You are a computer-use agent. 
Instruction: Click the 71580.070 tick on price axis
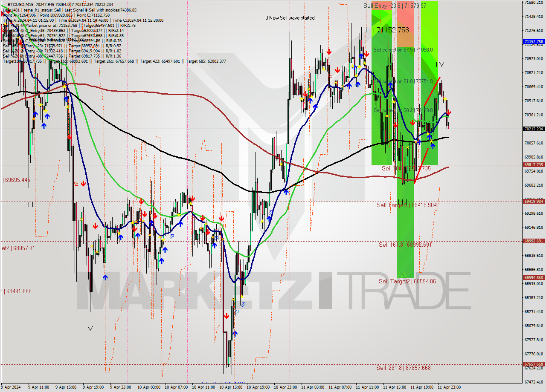[533, 3]
